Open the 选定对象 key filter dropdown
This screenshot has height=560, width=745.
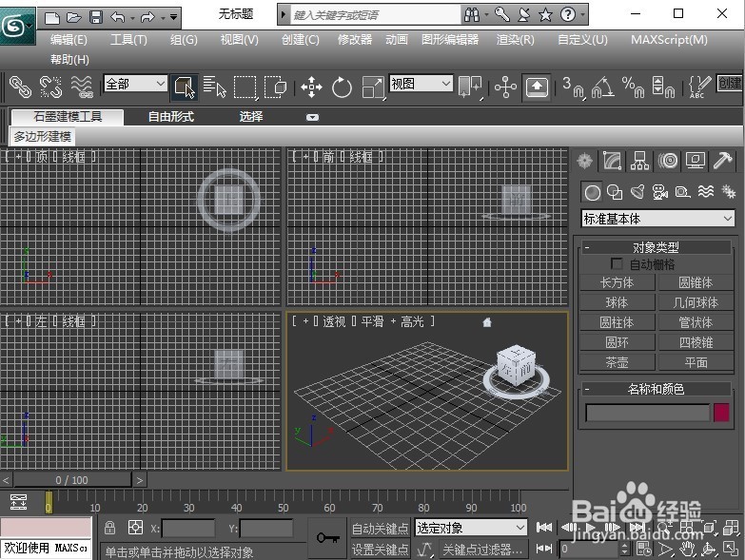pyautogui.click(x=470, y=528)
